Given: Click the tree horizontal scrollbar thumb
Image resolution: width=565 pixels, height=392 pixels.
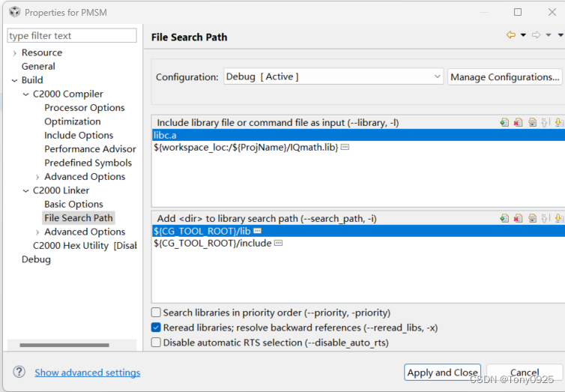Looking at the screenshot, I should pyautogui.click(x=64, y=346).
